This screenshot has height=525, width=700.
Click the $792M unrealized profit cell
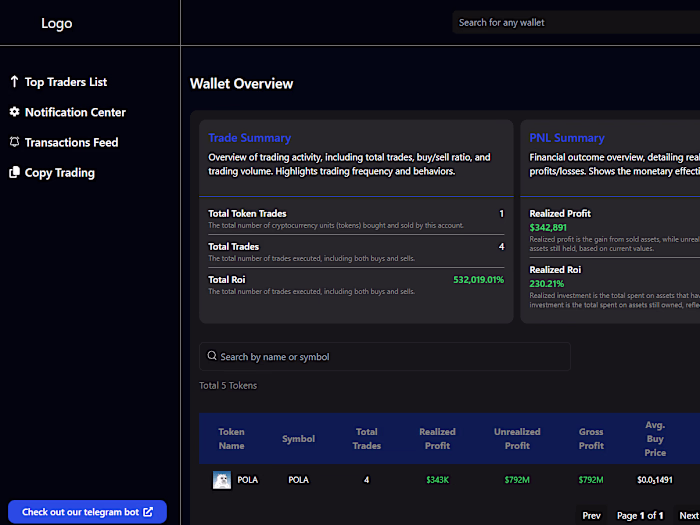click(517, 480)
